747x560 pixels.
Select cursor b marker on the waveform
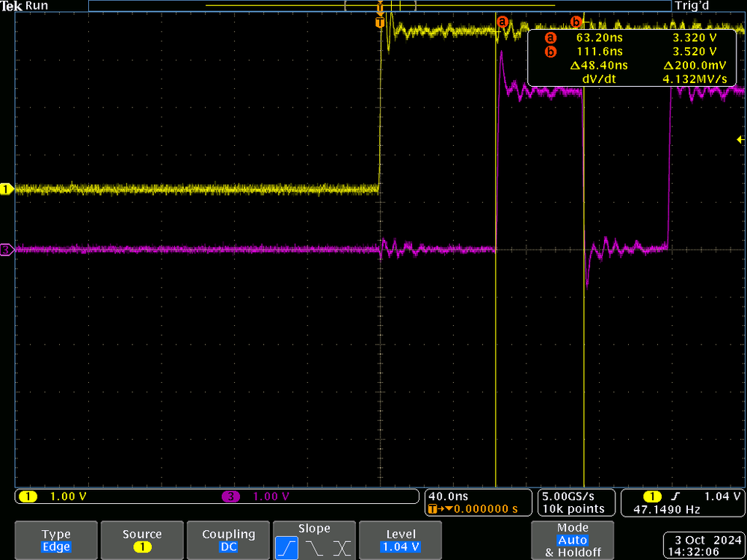[577, 22]
